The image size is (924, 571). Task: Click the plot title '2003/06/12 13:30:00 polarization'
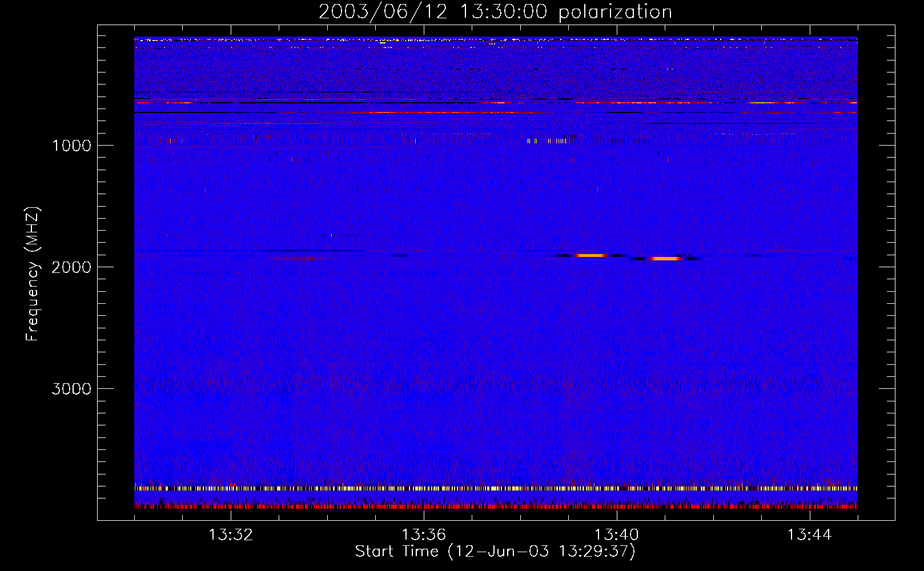[x=495, y=11]
